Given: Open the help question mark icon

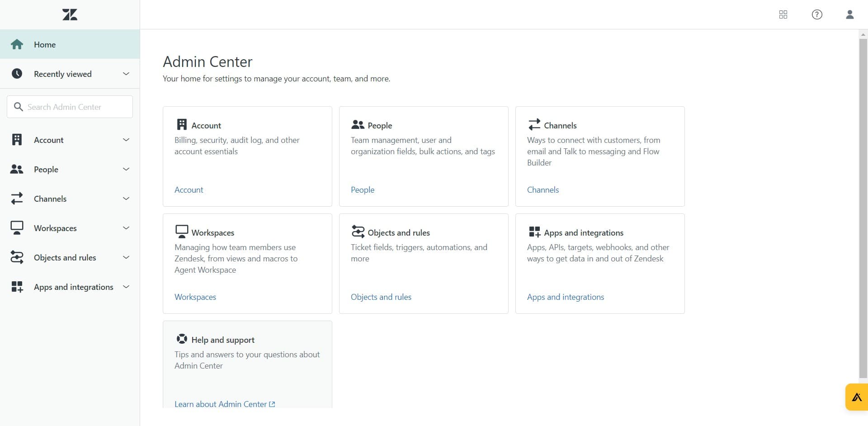Looking at the screenshot, I should tap(817, 14).
